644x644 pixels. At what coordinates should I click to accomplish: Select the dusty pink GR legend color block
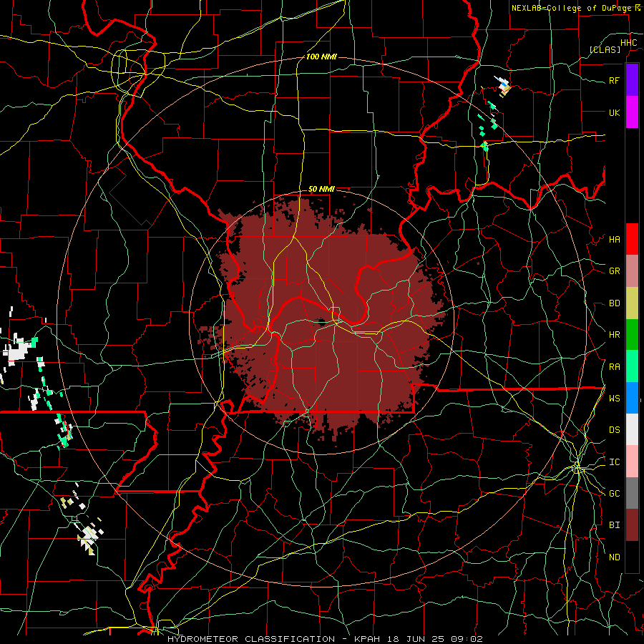click(632, 271)
